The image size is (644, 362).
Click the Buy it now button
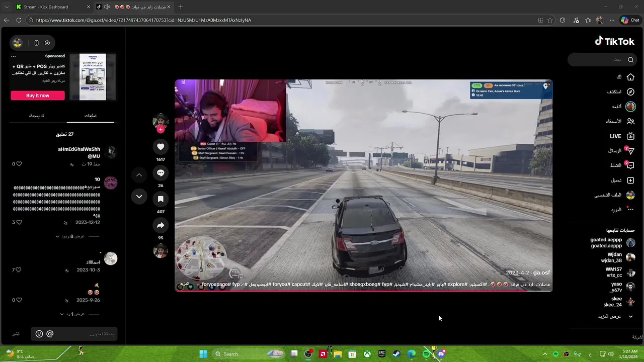[x=38, y=96]
